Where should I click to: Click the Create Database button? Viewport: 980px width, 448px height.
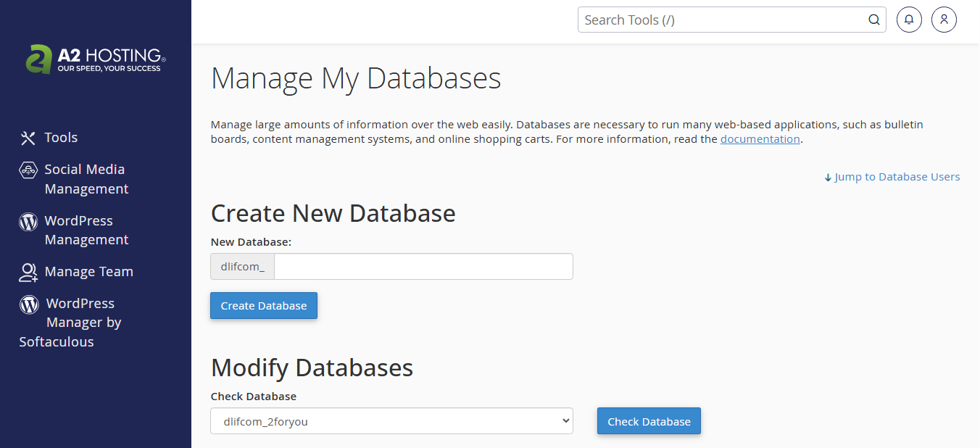(x=263, y=305)
